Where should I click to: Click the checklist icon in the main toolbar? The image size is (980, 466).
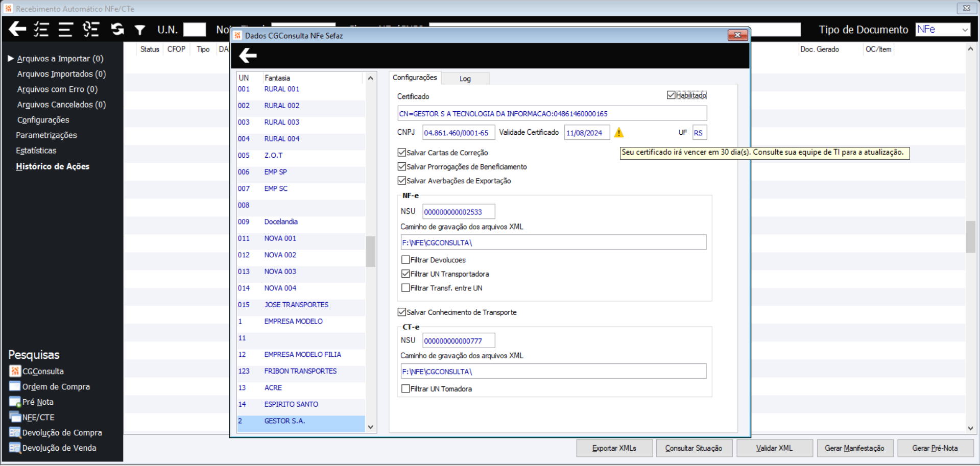[41, 29]
